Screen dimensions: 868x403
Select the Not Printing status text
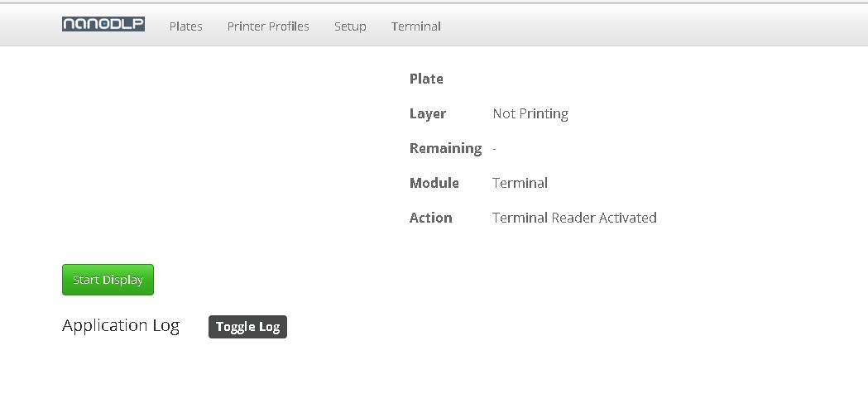tap(530, 113)
